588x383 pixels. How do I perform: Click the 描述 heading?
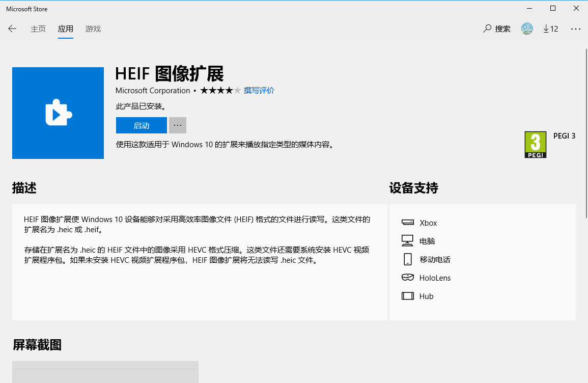(x=24, y=188)
